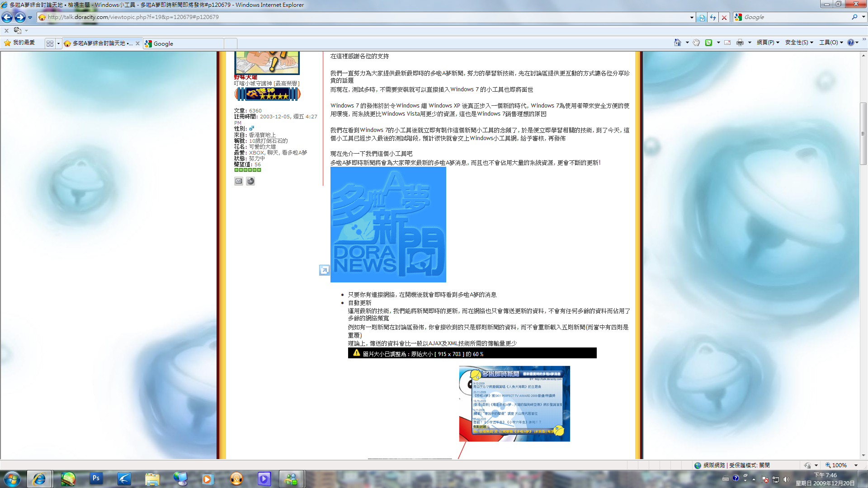Click the taskbar clock 下午 7:46
Screen dimensions: 868x488
(825, 479)
